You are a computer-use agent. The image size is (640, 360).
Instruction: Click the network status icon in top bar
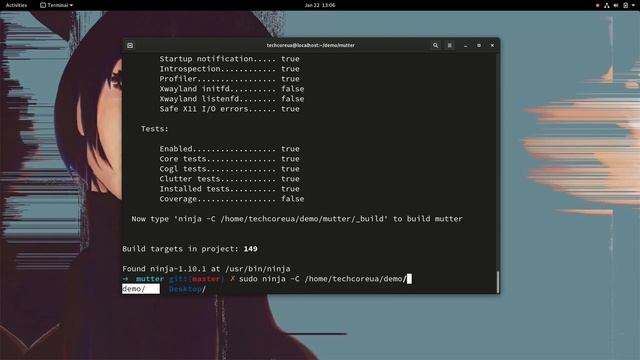[607, 5]
